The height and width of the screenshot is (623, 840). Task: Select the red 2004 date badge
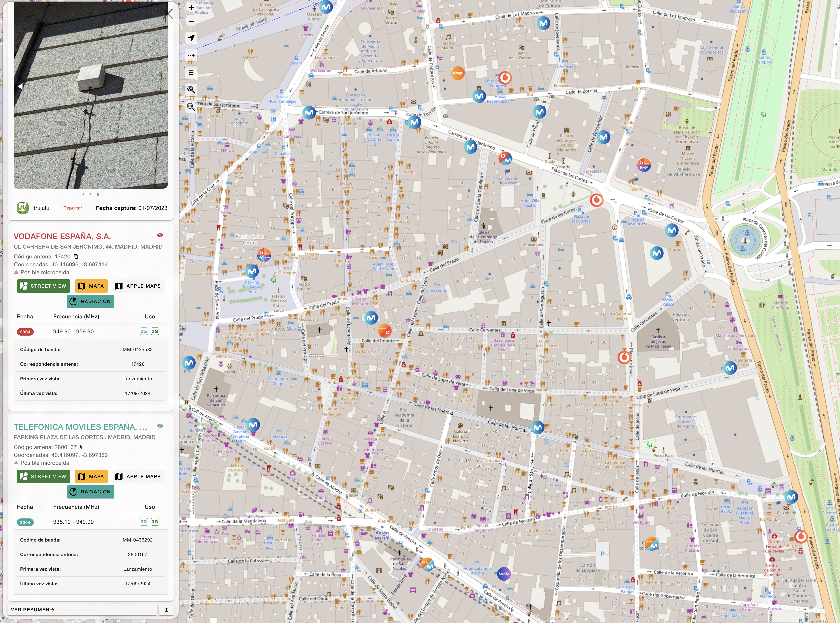(25, 332)
